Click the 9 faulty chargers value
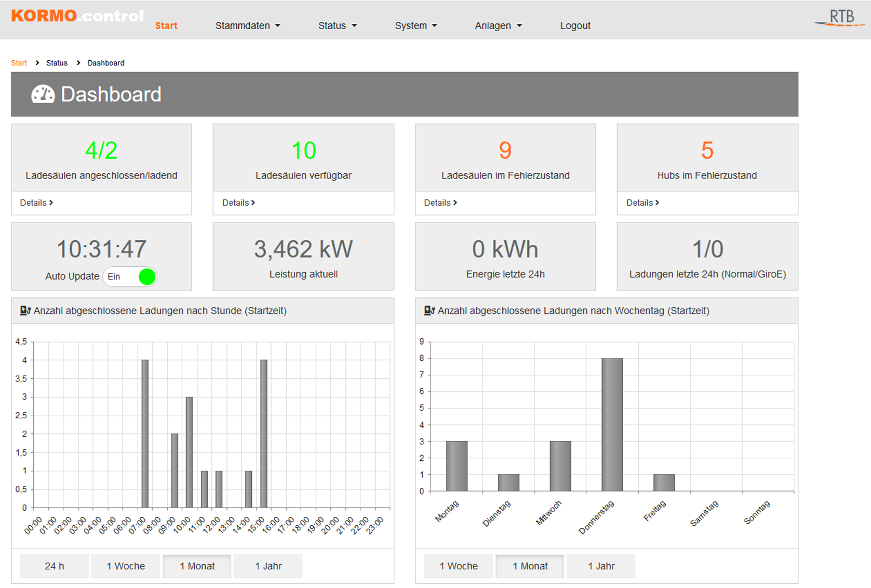This screenshot has width=871, height=588. 505,151
